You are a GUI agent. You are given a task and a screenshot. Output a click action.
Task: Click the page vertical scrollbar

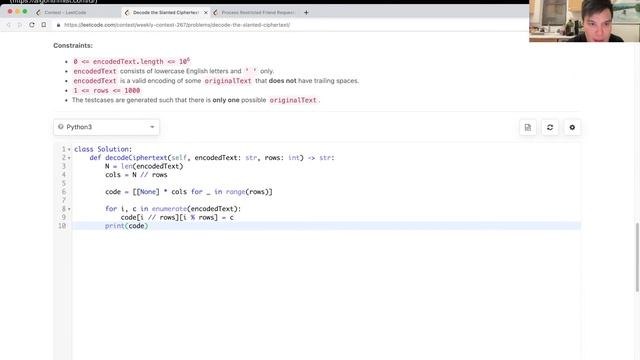point(637,257)
